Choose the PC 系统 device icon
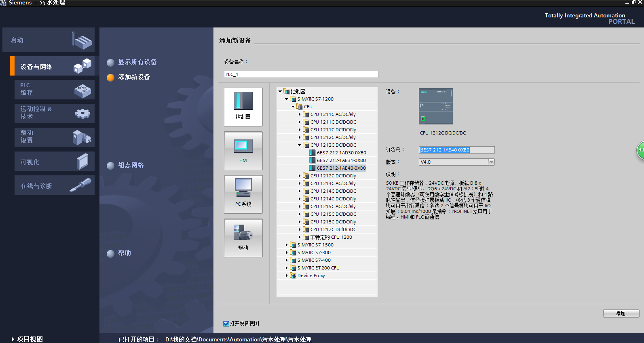Screen dimensions: 644x343 [243, 194]
